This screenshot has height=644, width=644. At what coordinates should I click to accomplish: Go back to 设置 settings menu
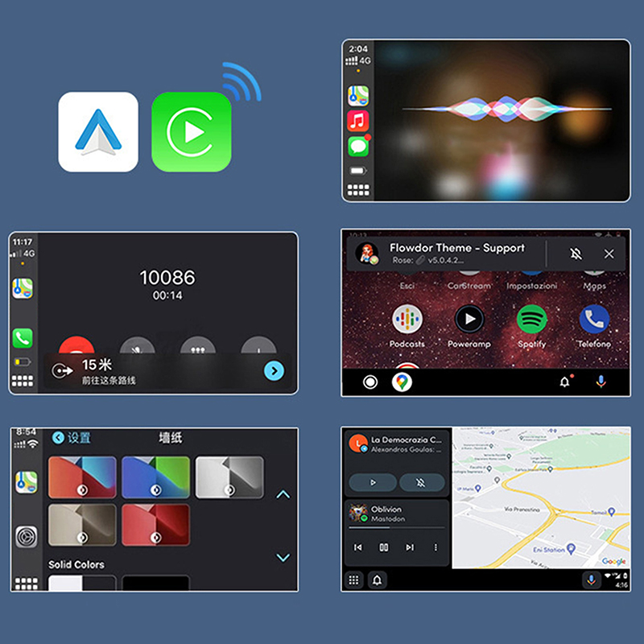[x=58, y=438]
